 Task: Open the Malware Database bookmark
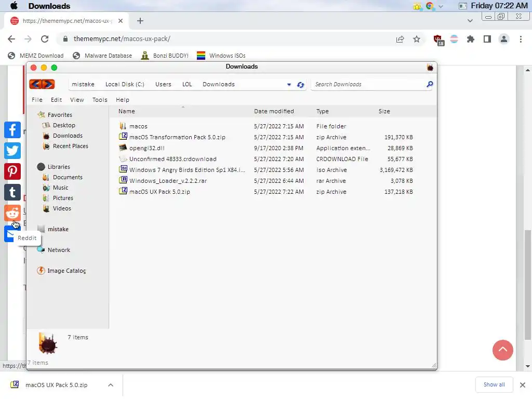click(x=102, y=56)
